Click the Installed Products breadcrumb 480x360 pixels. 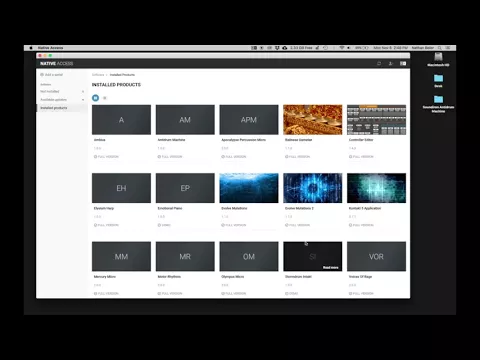pos(122,75)
